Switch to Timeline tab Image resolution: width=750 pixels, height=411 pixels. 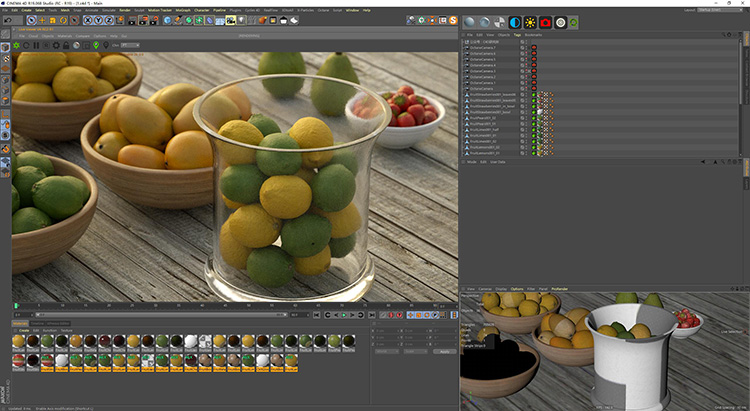(x=37, y=323)
